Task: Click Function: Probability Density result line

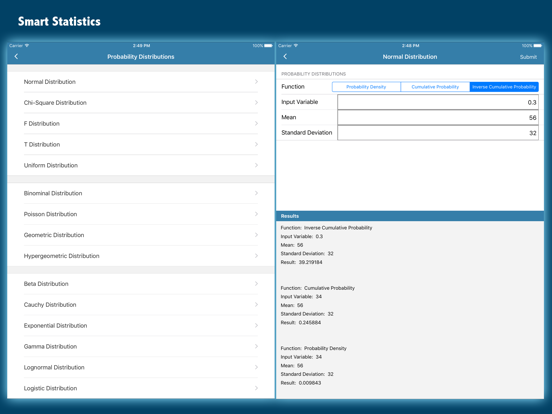Action: click(314, 348)
